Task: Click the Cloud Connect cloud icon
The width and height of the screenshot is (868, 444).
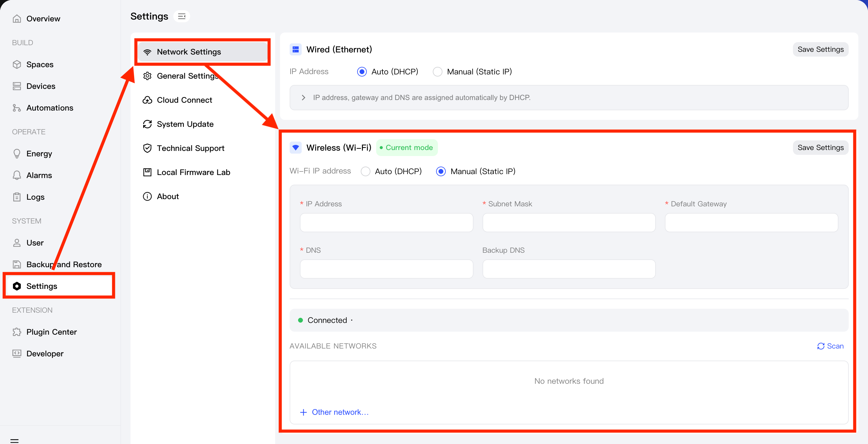Action: click(x=147, y=100)
